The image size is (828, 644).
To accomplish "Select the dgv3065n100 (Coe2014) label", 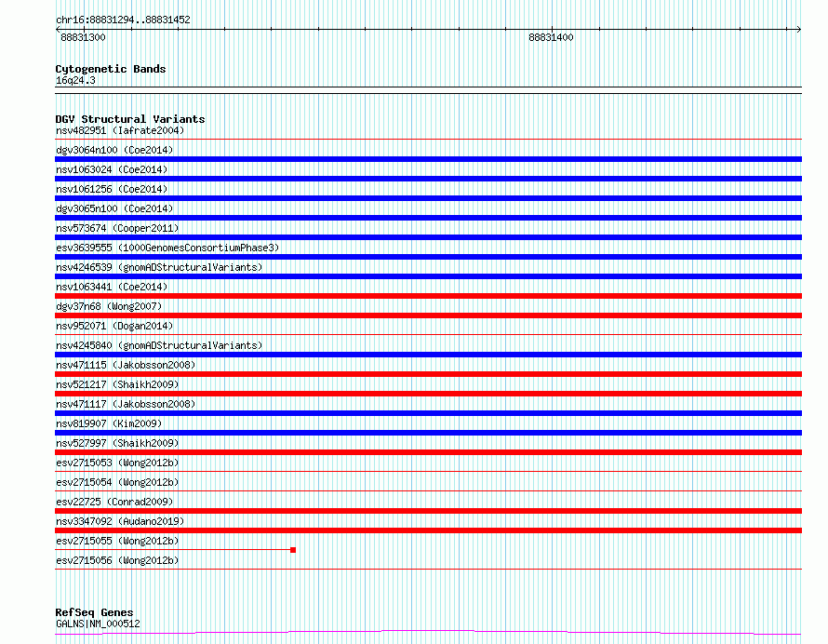I will tap(114, 208).
